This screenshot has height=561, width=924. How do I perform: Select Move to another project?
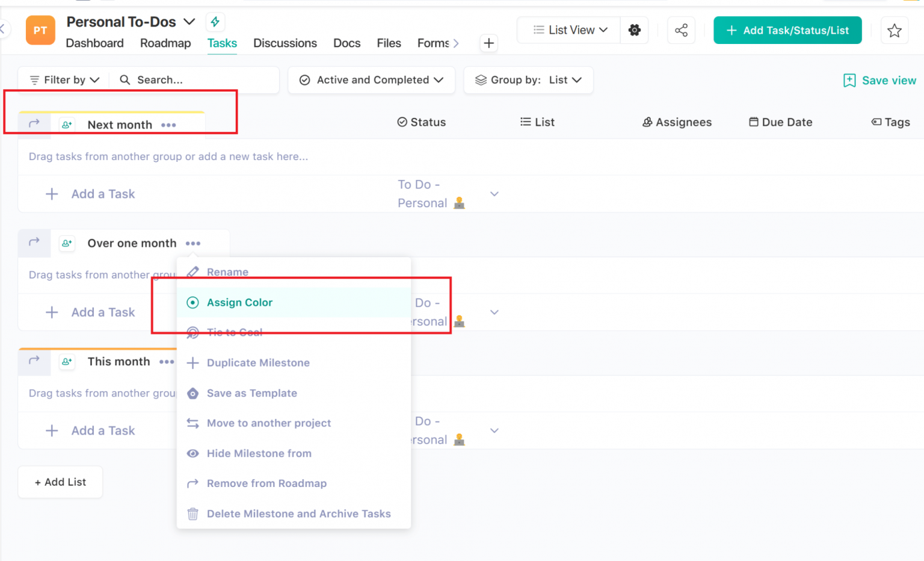click(294, 423)
